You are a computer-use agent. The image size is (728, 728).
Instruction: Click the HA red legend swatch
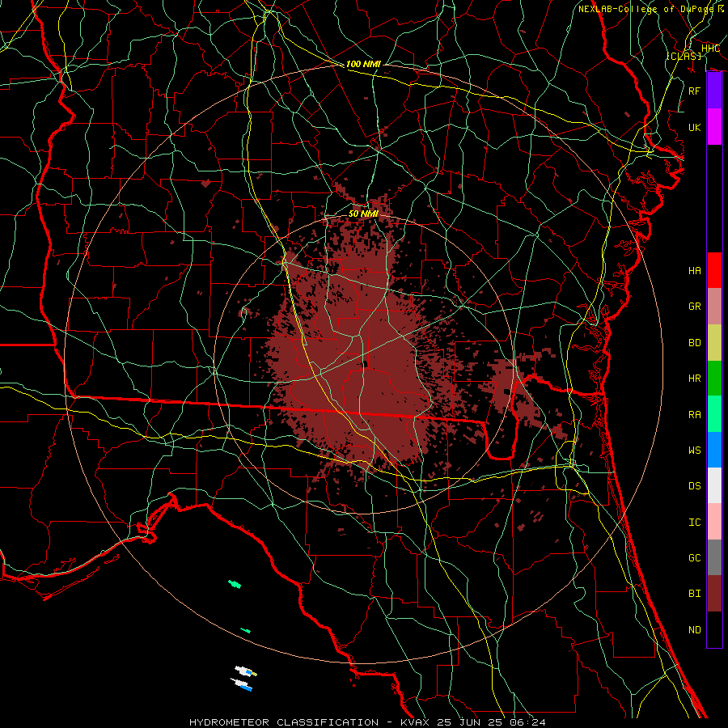coord(714,270)
